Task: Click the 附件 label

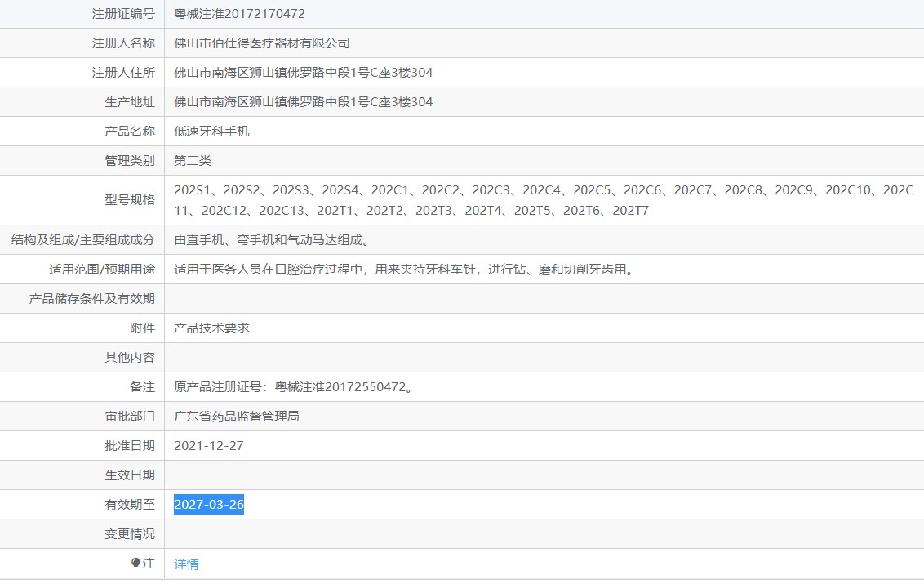Action: (142, 328)
